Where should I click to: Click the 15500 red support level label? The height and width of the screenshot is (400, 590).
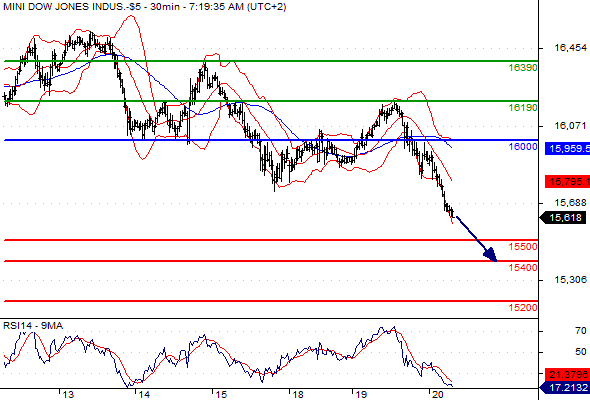(523, 247)
